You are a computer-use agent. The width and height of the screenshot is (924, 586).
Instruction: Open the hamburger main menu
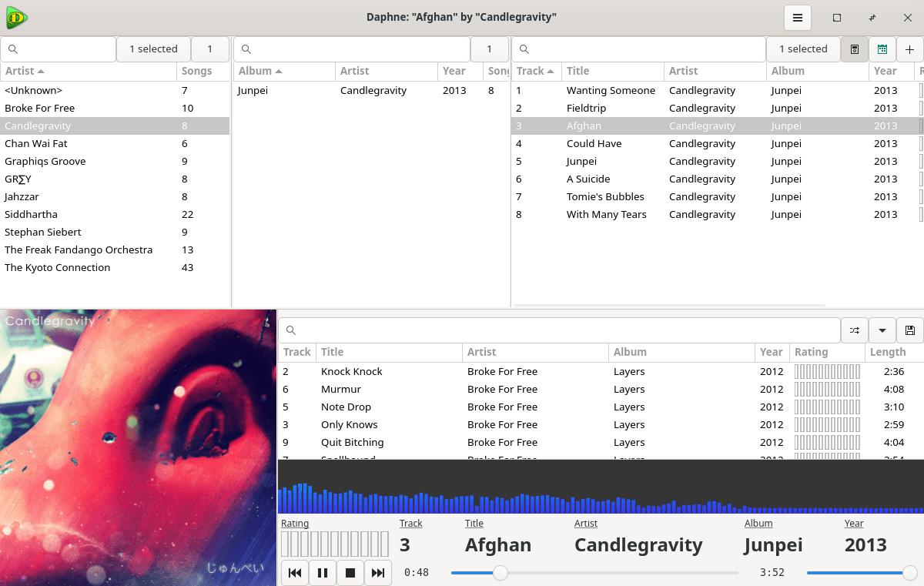(798, 18)
